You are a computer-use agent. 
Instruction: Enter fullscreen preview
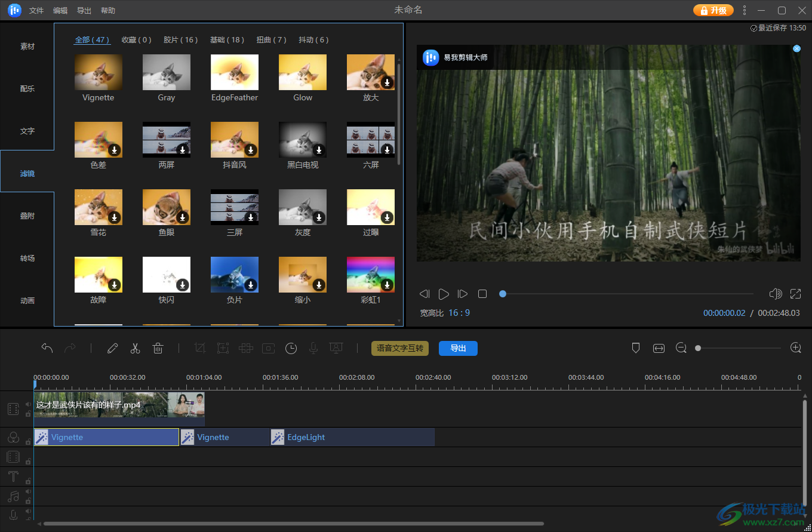795,294
